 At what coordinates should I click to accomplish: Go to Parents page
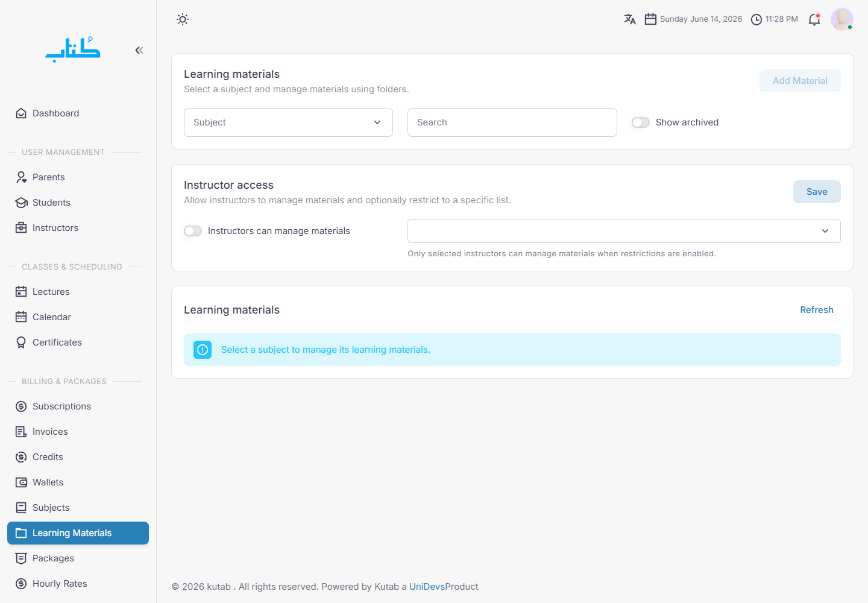pyautogui.click(x=78, y=177)
